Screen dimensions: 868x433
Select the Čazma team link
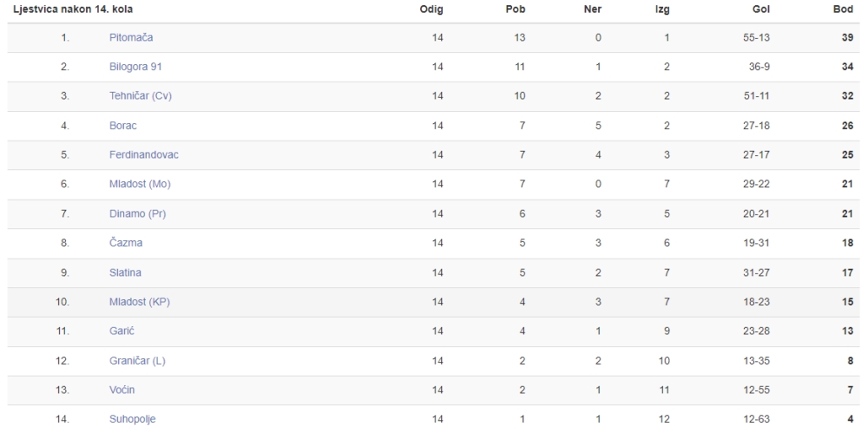[x=126, y=243]
